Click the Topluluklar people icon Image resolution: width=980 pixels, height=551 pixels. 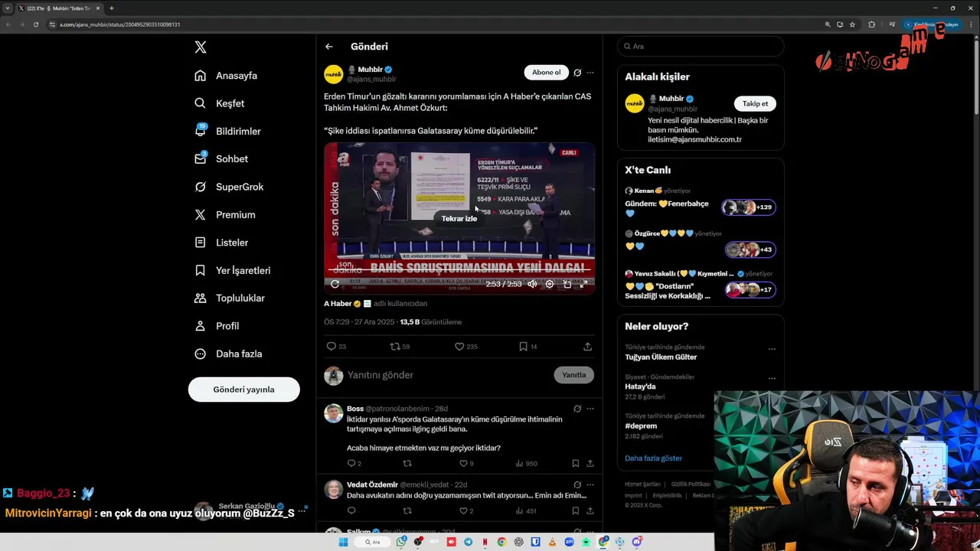(200, 298)
